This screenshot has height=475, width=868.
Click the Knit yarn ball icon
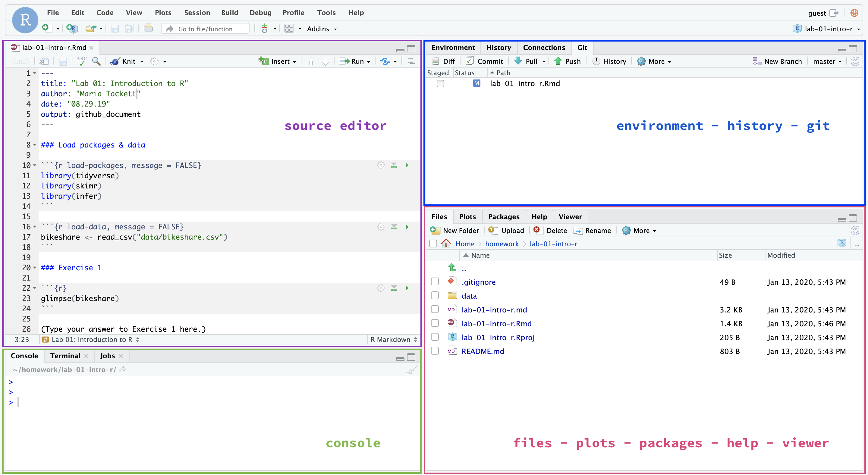(x=115, y=61)
